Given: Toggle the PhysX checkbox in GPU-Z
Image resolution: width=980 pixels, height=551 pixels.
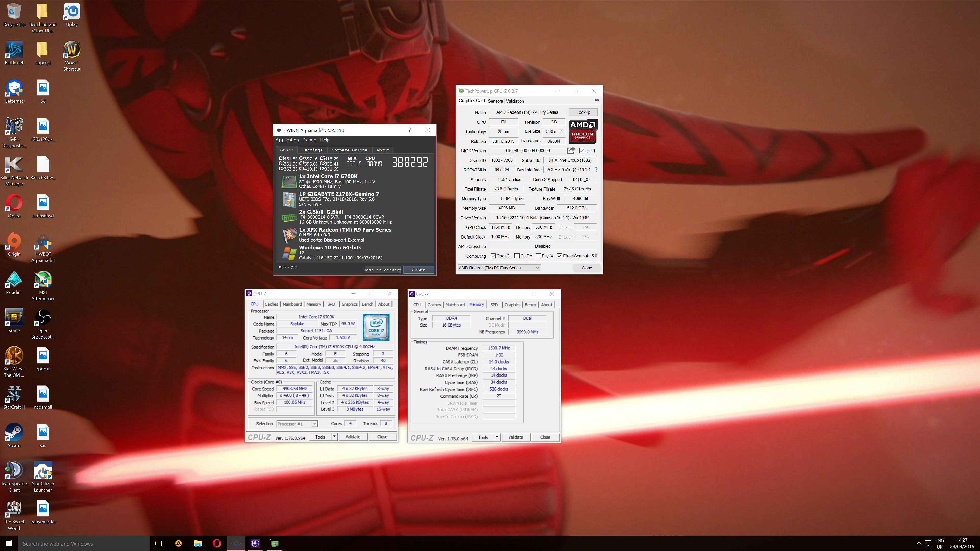Looking at the screenshot, I should tap(538, 256).
